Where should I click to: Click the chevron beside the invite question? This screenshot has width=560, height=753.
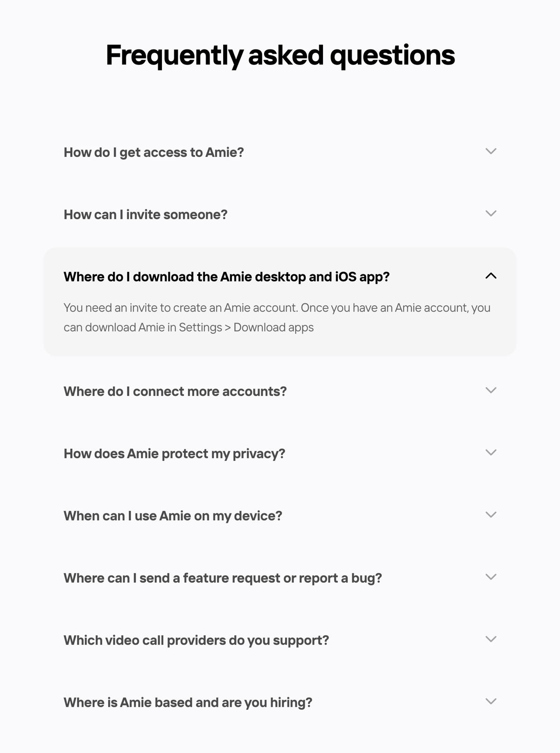(490, 213)
